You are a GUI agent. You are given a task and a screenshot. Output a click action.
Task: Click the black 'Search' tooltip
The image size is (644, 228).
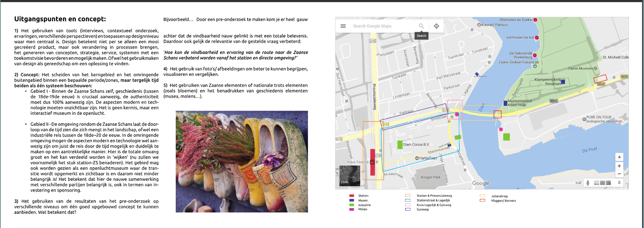[421, 36]
